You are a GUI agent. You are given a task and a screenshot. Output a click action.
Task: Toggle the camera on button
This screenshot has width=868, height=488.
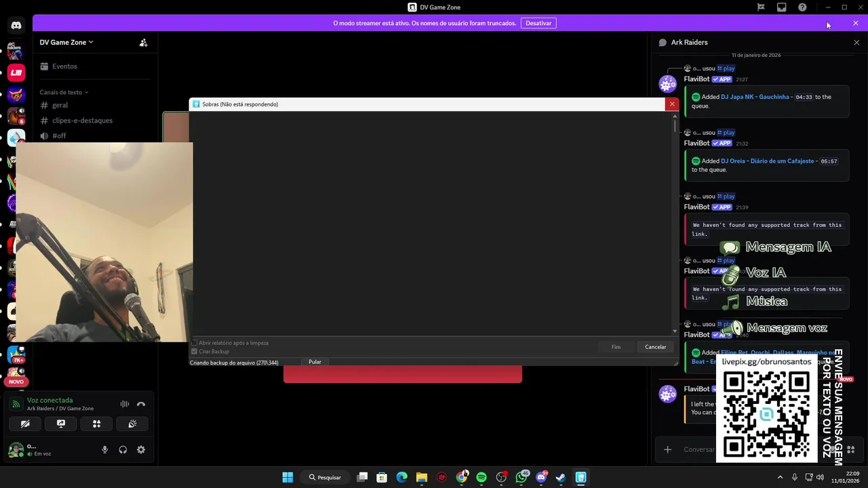coord(25,424)
